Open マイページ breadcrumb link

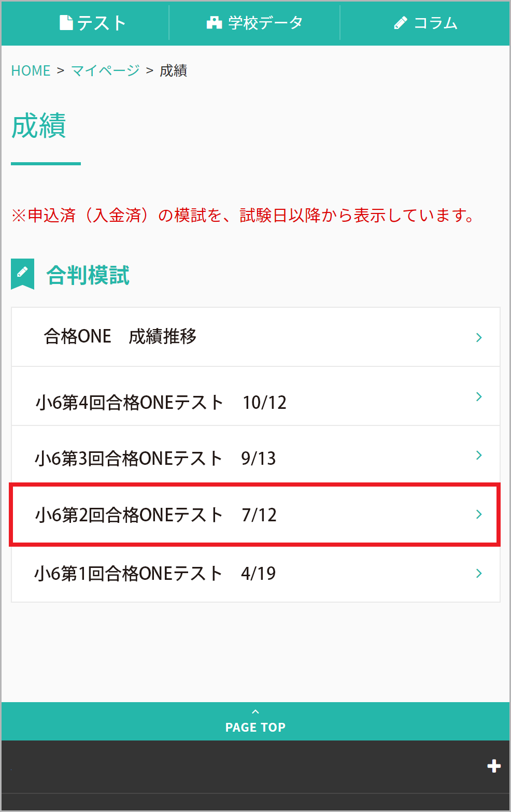(105, 70)
